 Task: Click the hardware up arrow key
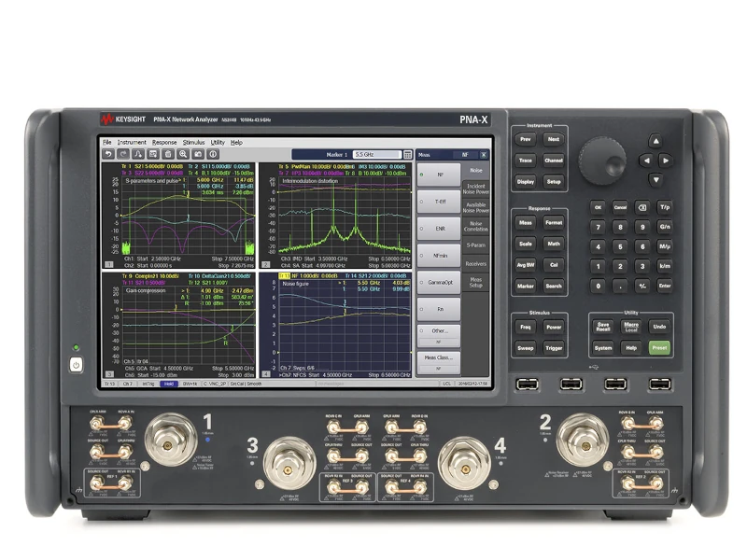click(x=656, y=142)
